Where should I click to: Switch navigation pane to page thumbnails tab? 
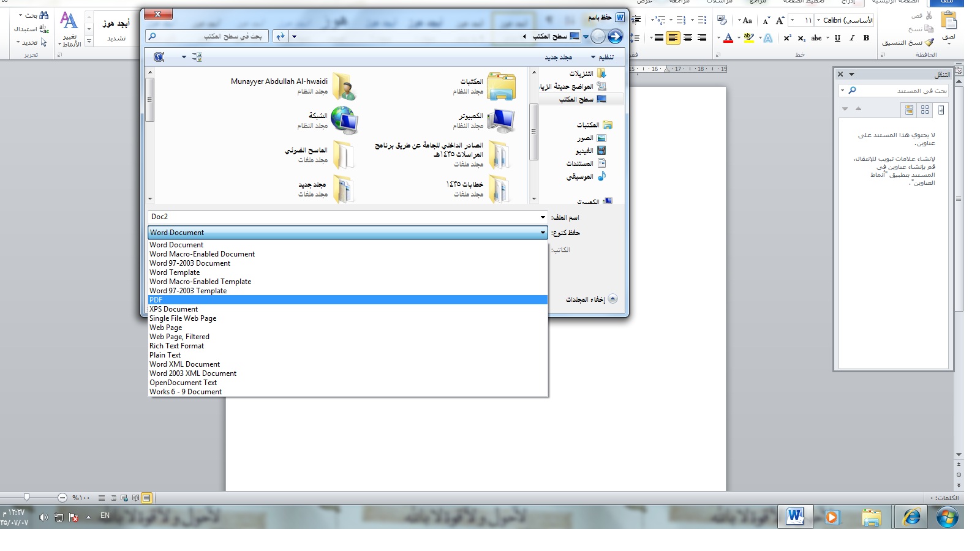pyautogui.click(x=925, y=110)
